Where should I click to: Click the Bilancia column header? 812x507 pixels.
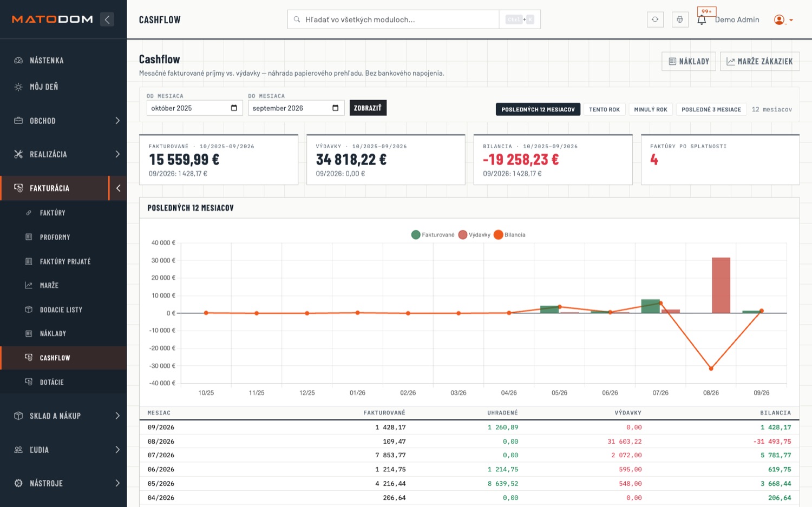tap(775, 412)
